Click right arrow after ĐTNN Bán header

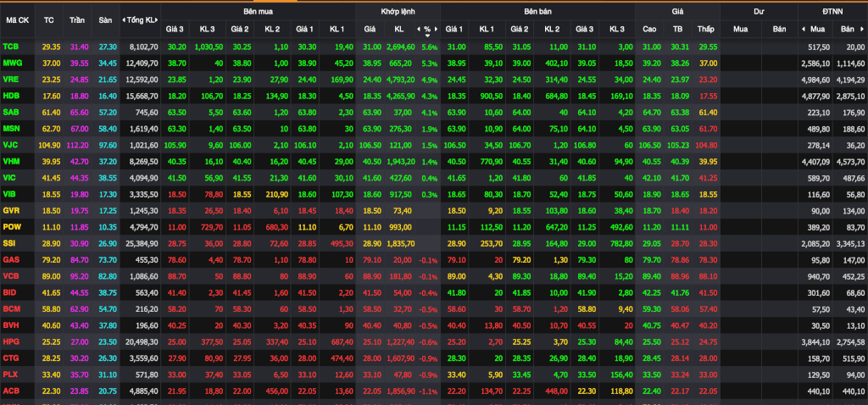(x=862, y=29)
